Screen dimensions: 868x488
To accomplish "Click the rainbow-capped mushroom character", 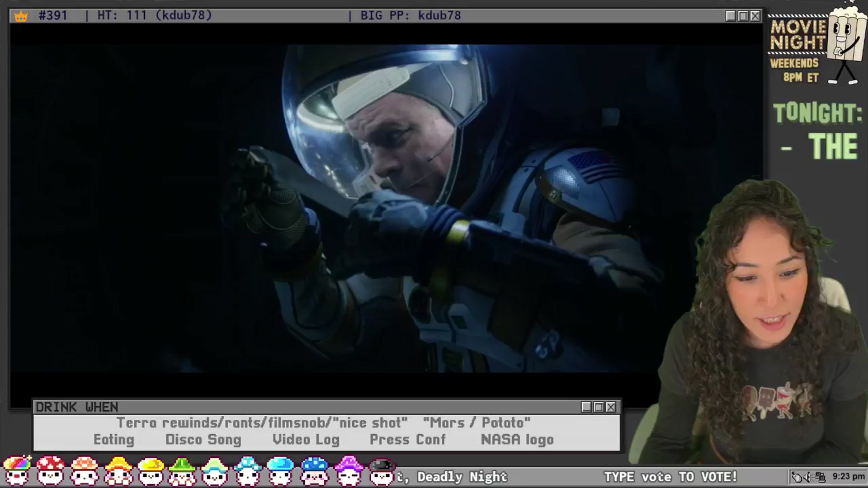I will coord(17,471).
